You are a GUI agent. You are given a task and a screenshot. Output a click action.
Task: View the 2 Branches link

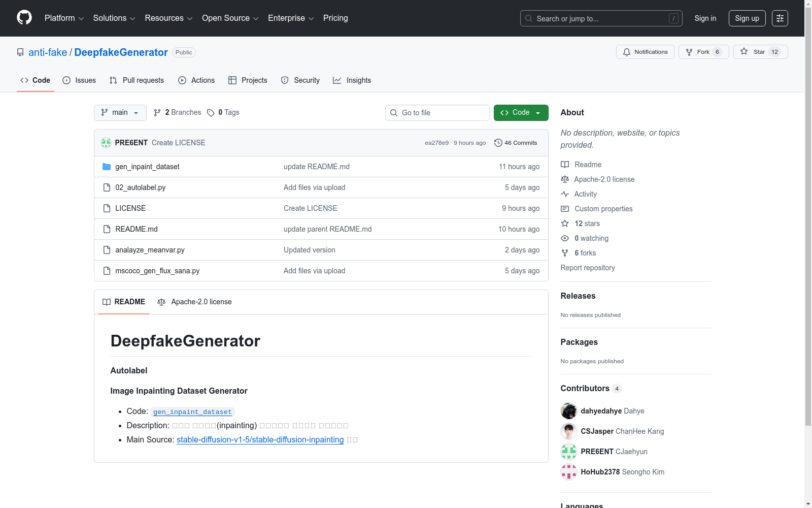tap(178, 113)
